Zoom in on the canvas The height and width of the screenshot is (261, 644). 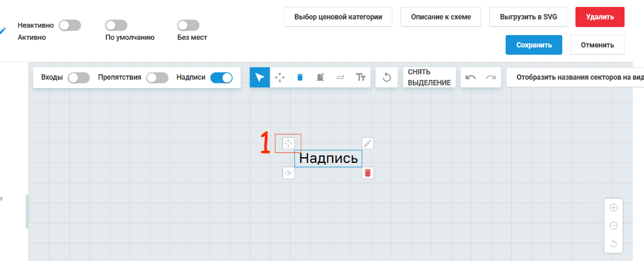click(614, 208)
